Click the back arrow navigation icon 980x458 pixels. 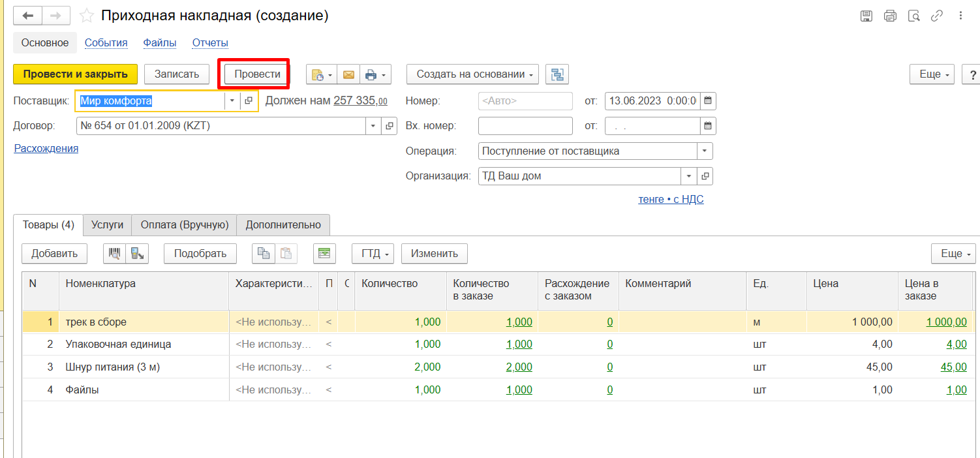28,16
